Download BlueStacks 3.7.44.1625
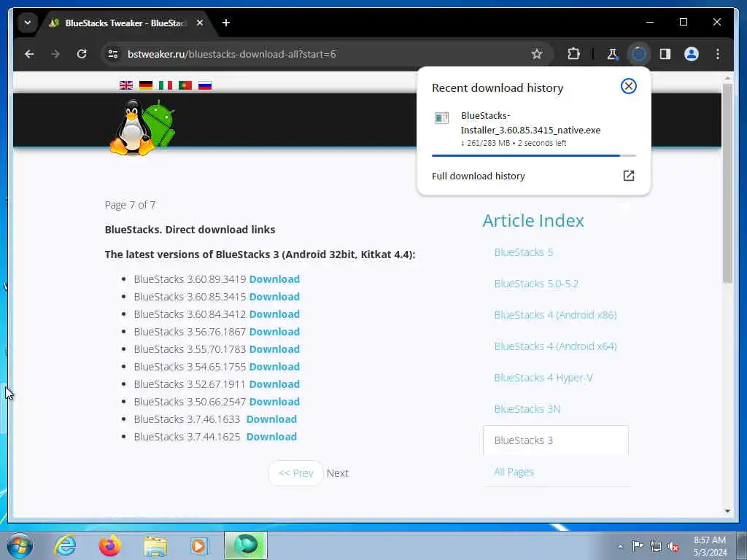The width and height of the screenshot is (747, 560). pos(271,437)
